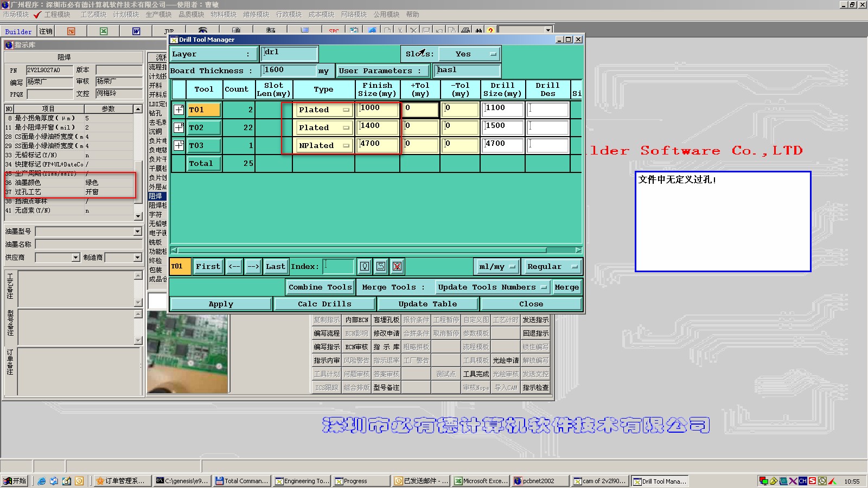This screenshot has width=868, height=488.
Task: Open Internet Explorer from quick launch
Action: (x=41, y=481)
